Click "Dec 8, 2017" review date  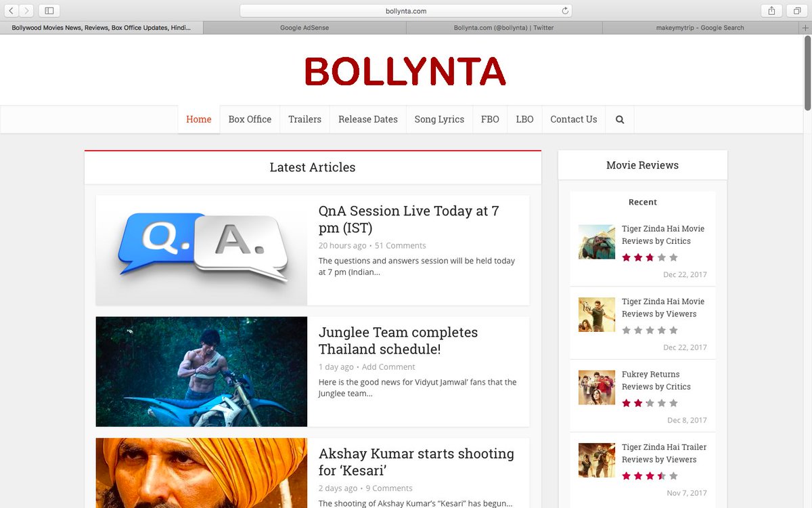tap(687, 420)
